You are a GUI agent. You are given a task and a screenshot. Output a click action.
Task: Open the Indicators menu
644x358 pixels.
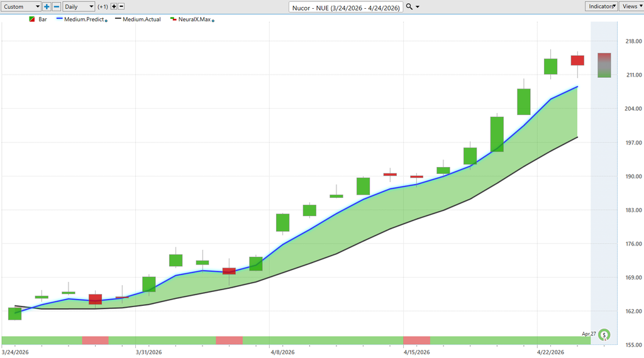tap(601, 6)
